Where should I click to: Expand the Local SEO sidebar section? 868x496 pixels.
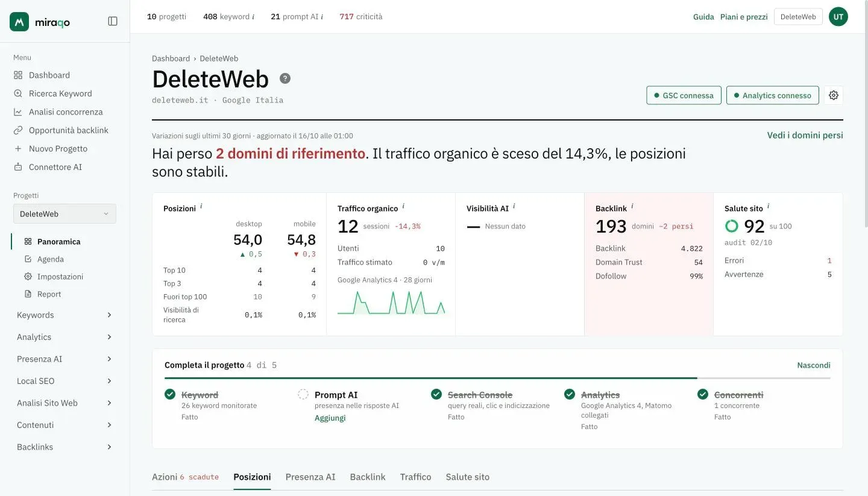[64, 381]
